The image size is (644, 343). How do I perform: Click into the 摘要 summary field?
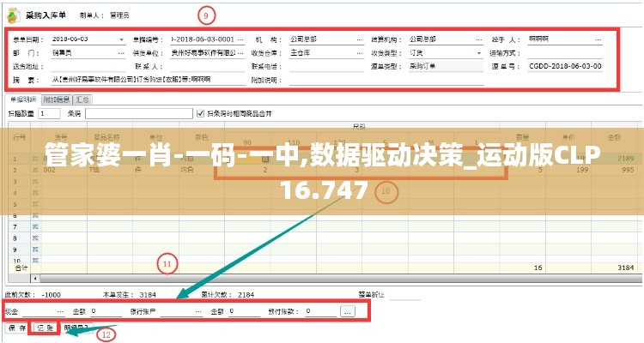point(148,80)
